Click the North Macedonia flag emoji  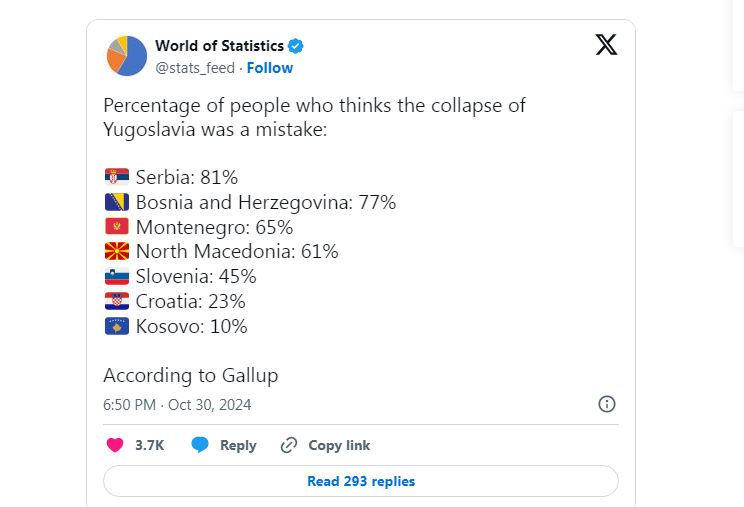[116, 251]
